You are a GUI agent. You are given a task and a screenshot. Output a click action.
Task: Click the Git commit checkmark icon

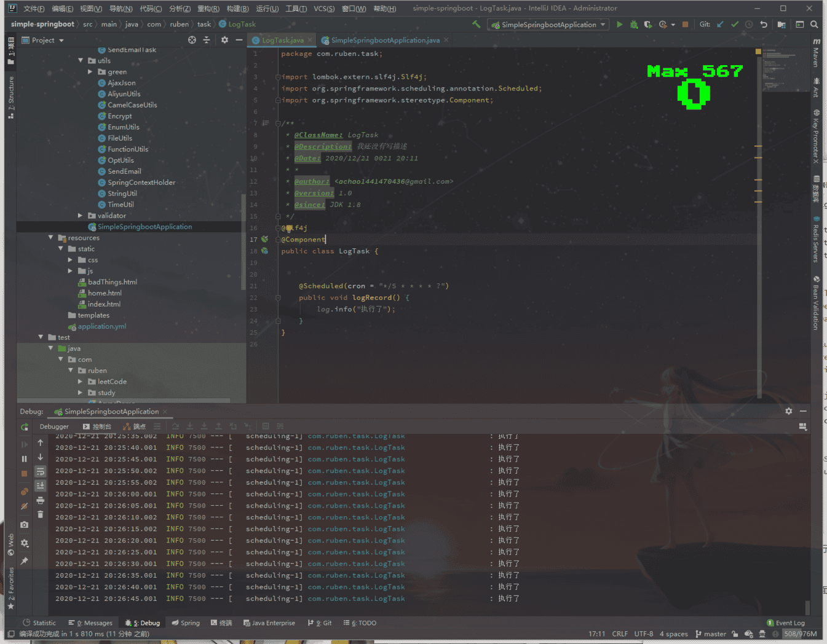pyautogui.click(x=734, y=25)
